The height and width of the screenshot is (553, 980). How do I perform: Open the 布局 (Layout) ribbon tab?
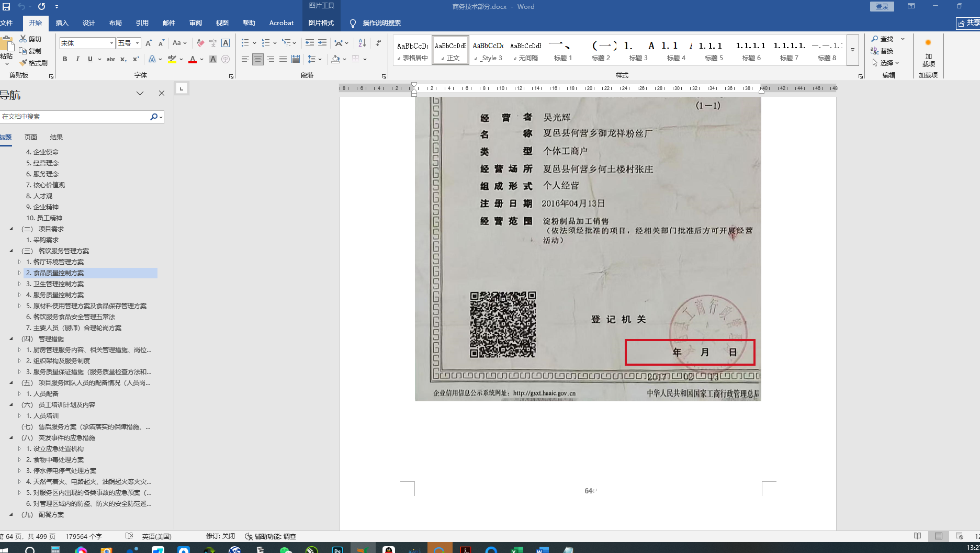116,22
